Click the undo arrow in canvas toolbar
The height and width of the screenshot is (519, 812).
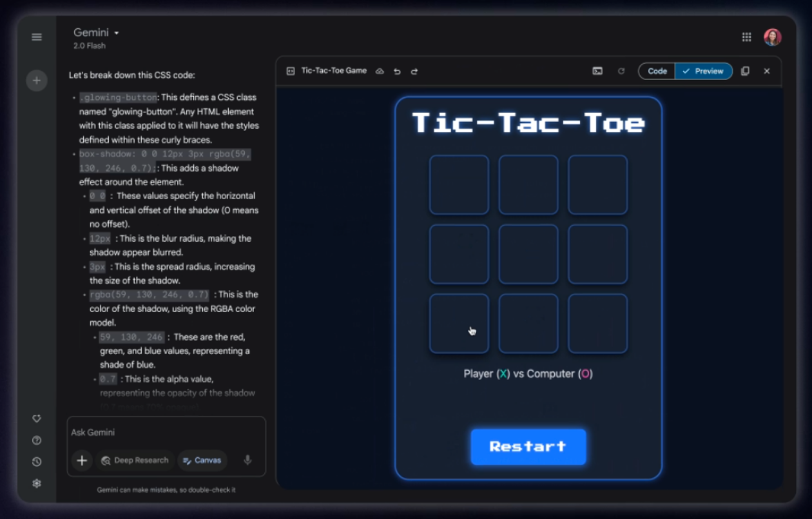(x=397, y=72)
